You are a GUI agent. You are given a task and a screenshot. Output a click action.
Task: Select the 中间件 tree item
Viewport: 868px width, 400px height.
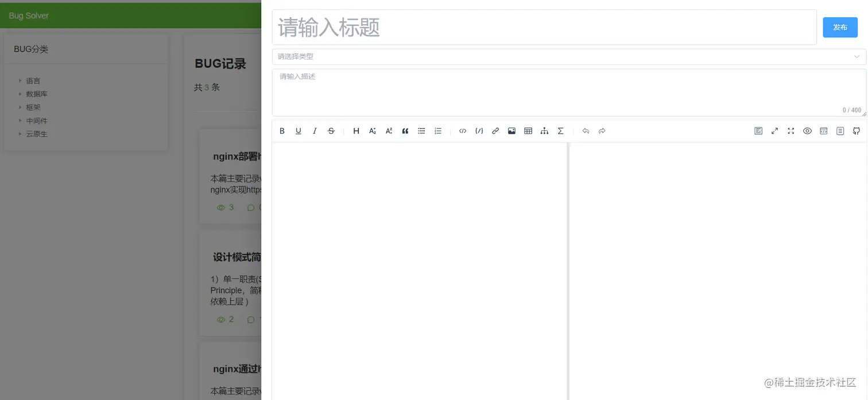(37, 121)
